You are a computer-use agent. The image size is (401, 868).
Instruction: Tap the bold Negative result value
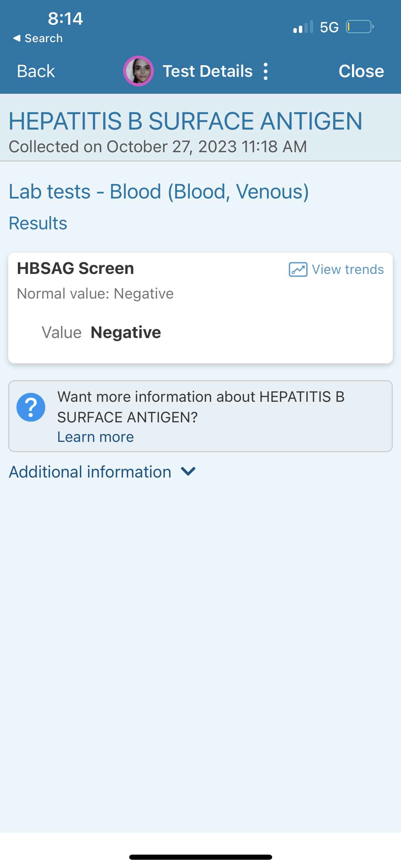126,333
